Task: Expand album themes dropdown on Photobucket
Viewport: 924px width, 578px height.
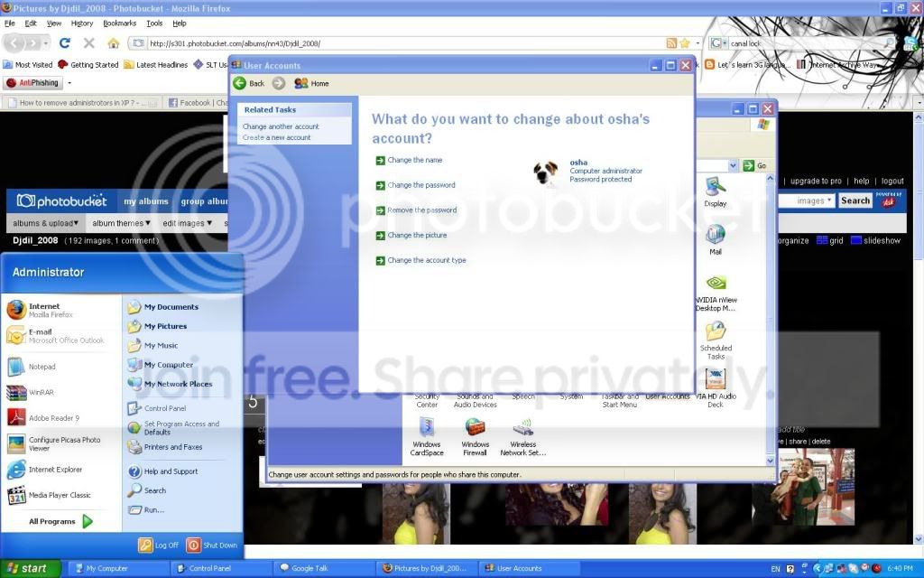Action: click(122, 223)
